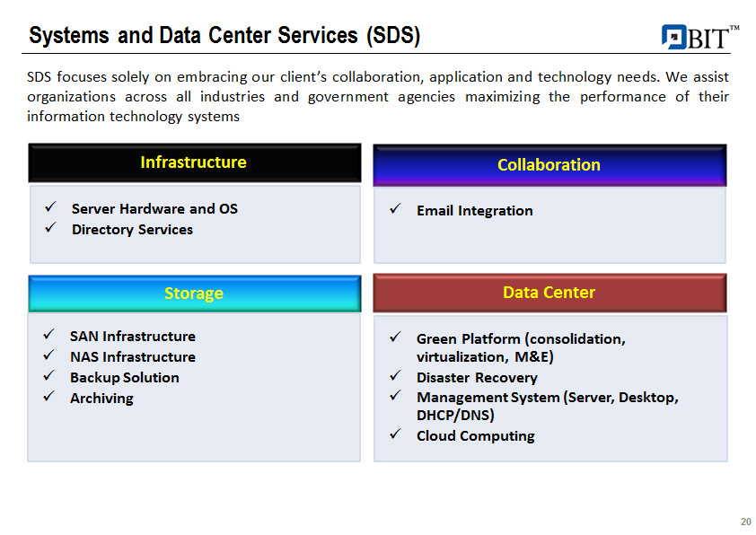Click the SDS introduction paragraph

377,96
